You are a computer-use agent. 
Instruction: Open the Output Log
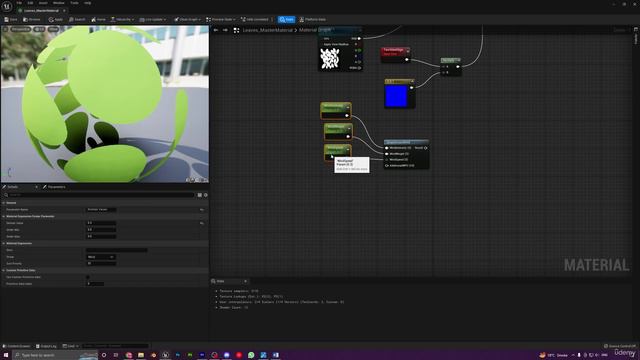point(46,346)
